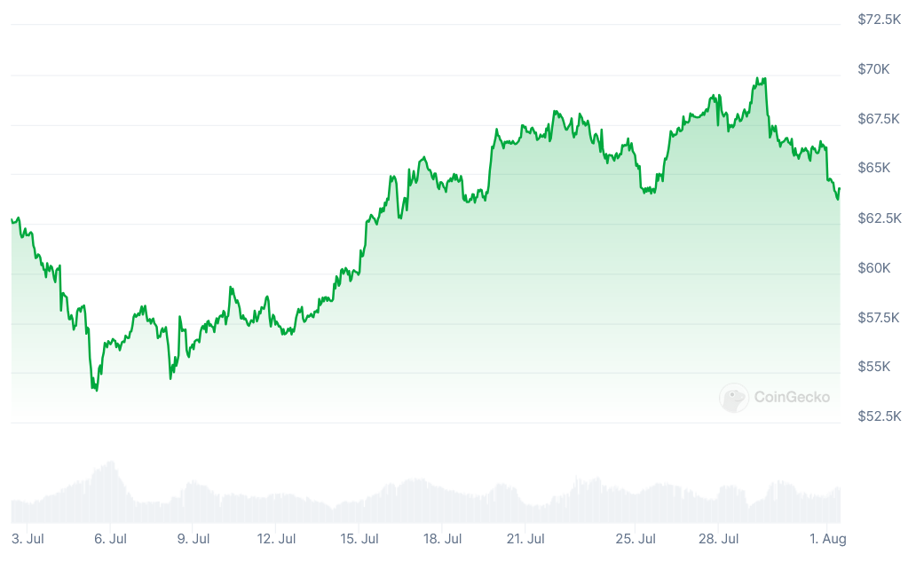
Task: Select the 15. Jul date label
Action: pos(359,538)
